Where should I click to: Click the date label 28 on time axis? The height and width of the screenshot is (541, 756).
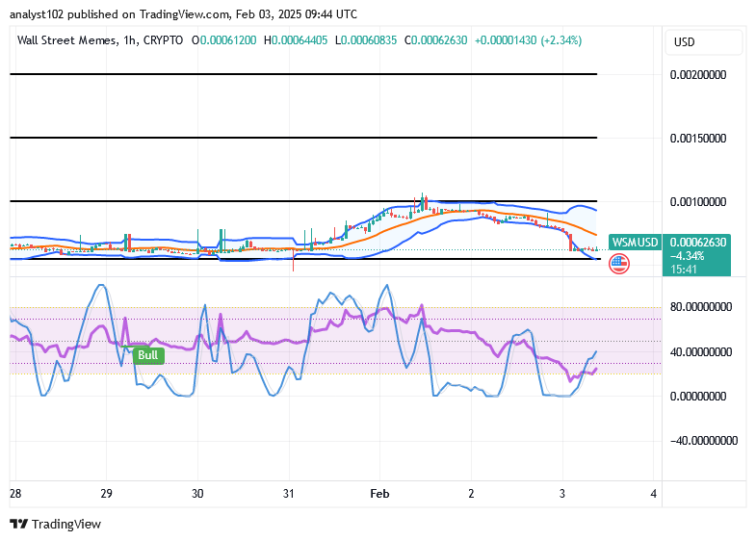coord(15,494)
